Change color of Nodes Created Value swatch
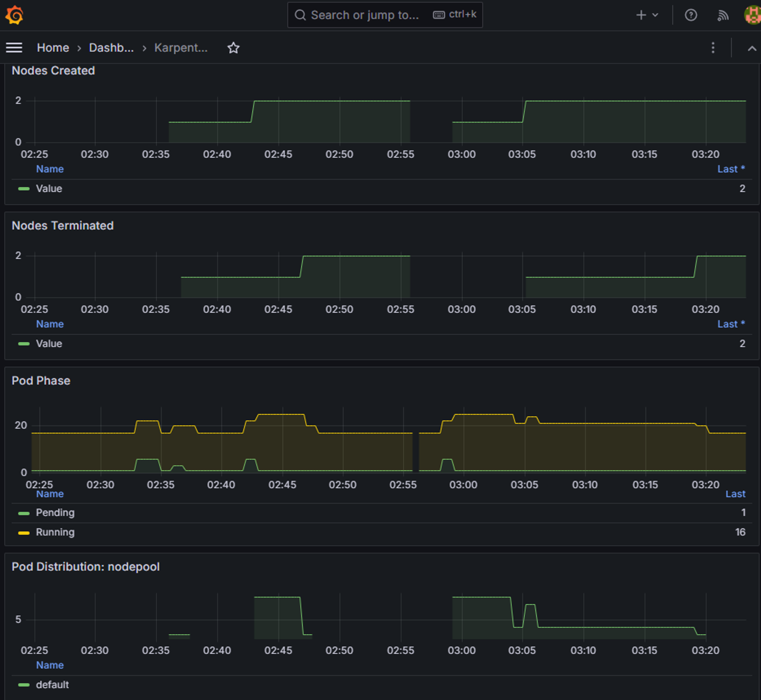 [24, 189]
